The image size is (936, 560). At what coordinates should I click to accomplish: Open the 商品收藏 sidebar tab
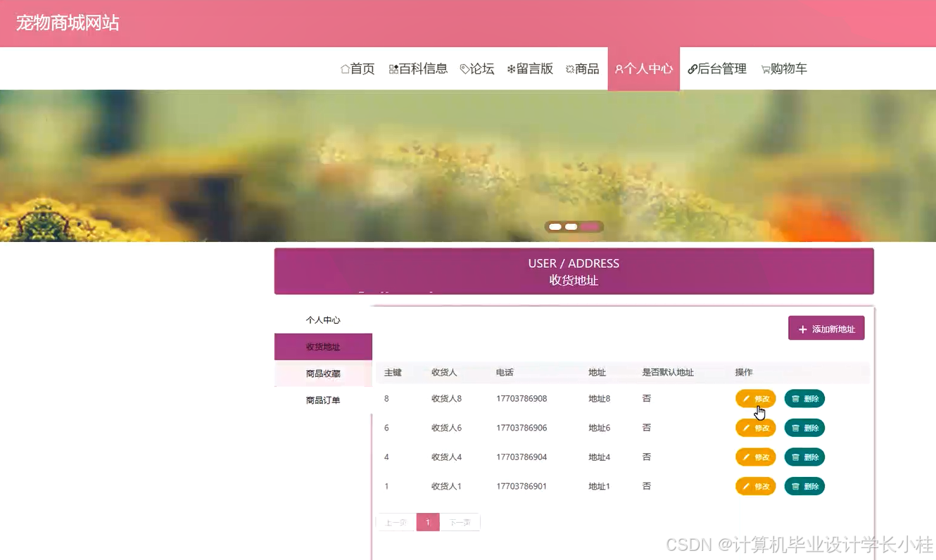(323, 374)
